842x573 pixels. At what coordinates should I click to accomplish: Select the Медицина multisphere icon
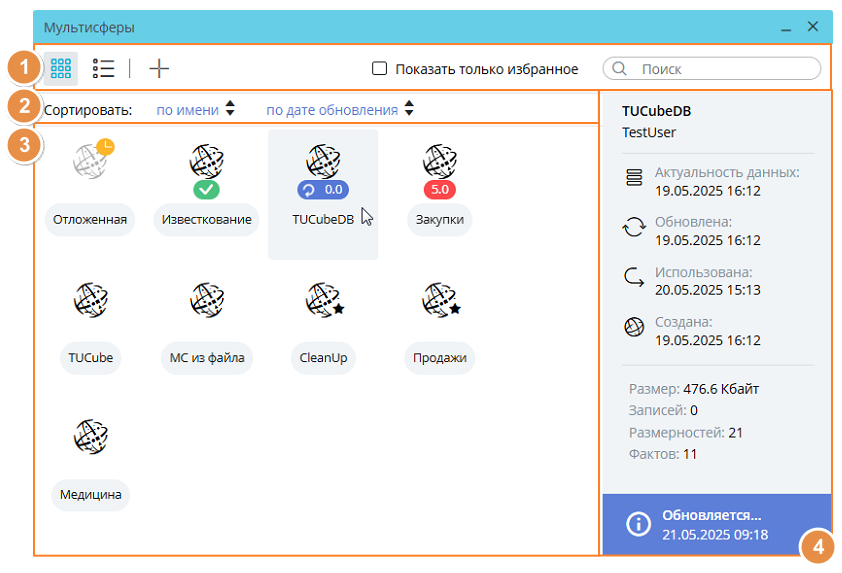click(91, 436)
